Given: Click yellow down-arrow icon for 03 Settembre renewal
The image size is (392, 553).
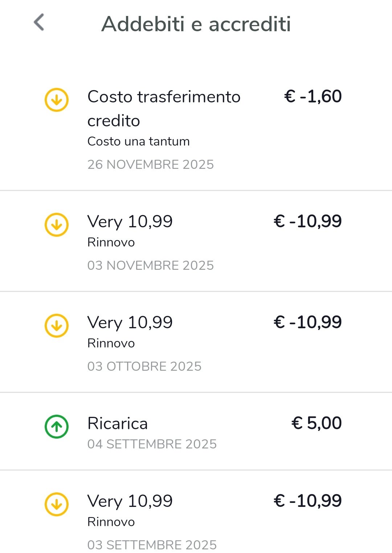Looking at the screenshot, I should (x=57, y=504).
